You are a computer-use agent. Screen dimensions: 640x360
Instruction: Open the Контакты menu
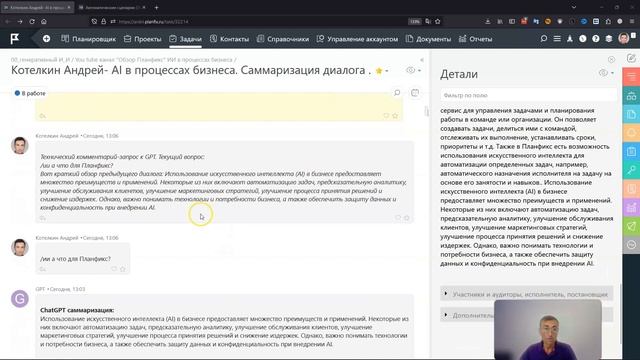click(x=229, y=39)
